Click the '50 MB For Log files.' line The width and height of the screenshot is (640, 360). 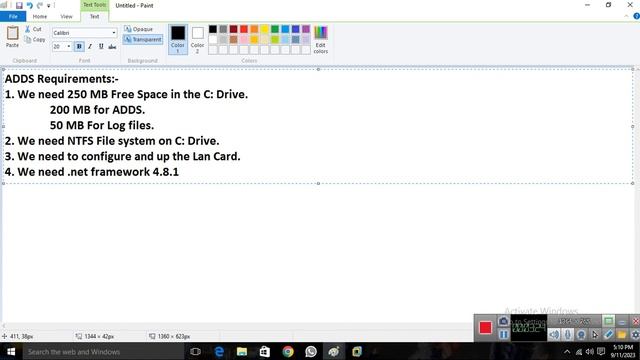click(102, 125)
